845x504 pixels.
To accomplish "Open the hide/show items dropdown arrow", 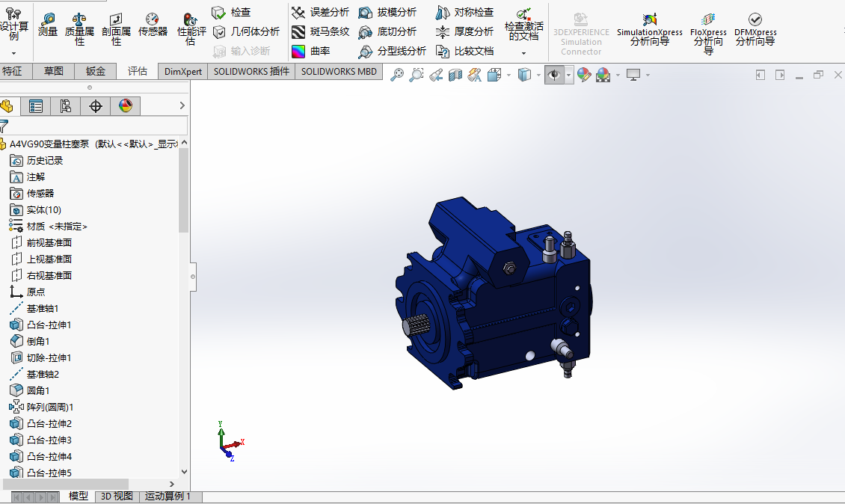I will (568, 75).
